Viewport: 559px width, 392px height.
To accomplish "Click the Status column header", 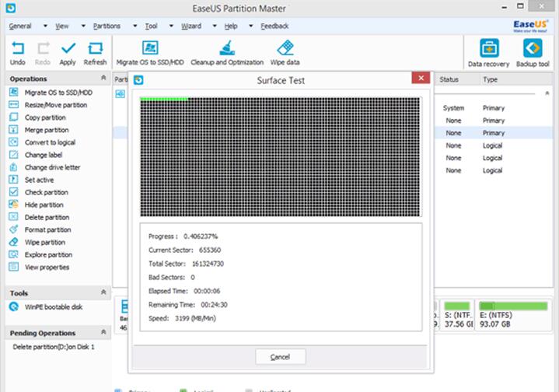I will coord(449,79).
